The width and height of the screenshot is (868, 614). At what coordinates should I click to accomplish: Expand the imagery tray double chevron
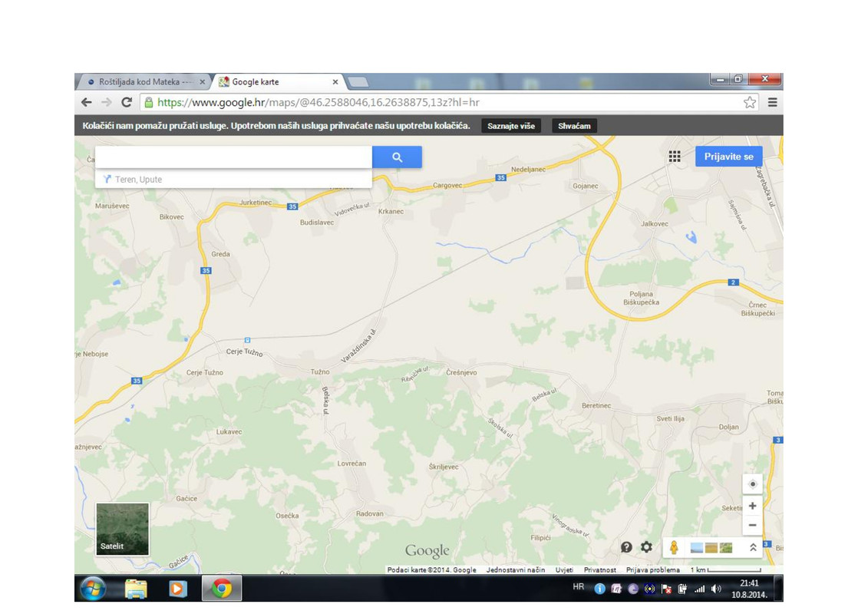753,547
